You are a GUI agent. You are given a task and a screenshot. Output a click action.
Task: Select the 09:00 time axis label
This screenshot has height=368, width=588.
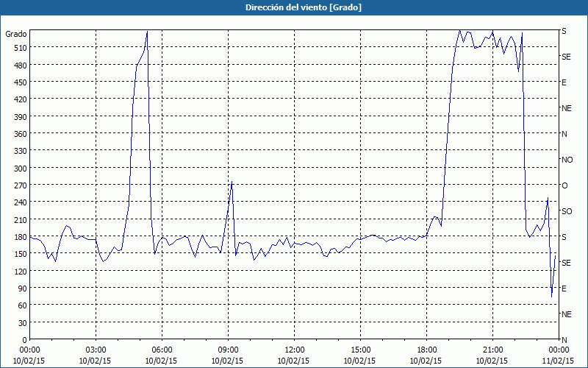click(x=229, y=350)
